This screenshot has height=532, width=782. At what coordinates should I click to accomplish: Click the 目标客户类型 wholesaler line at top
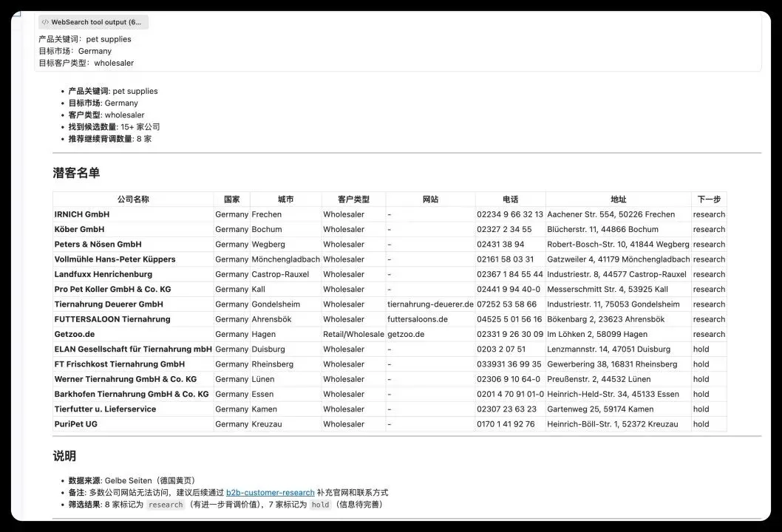(x=86, y=64)
